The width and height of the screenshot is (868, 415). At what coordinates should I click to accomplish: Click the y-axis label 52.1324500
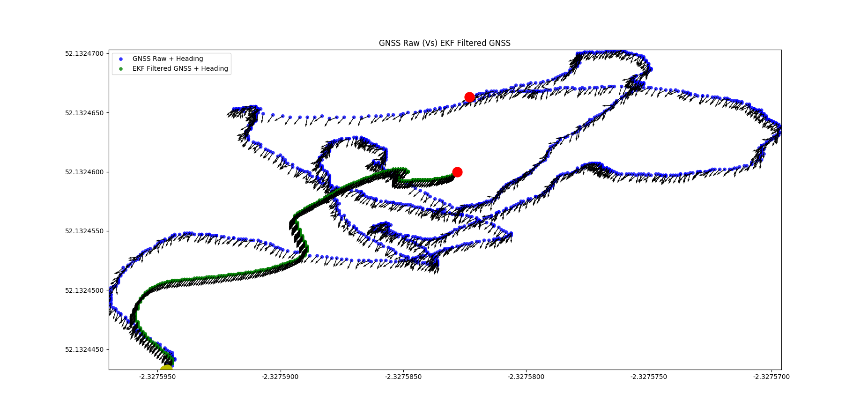pos(84,291)
